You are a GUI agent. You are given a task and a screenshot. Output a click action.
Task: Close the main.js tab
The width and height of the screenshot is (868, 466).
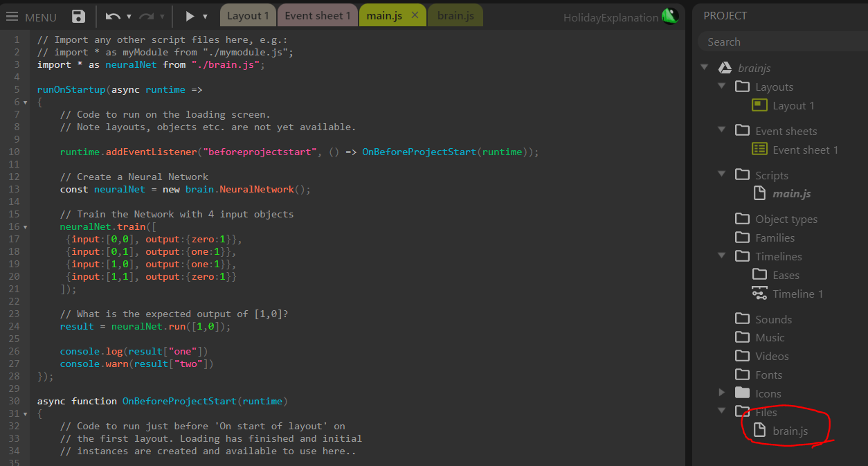415,15
